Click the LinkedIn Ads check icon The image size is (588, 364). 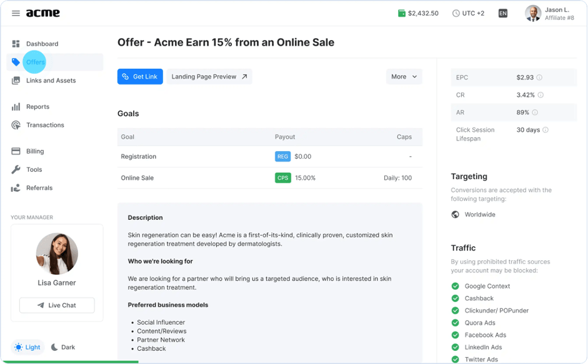click(456, 348)
